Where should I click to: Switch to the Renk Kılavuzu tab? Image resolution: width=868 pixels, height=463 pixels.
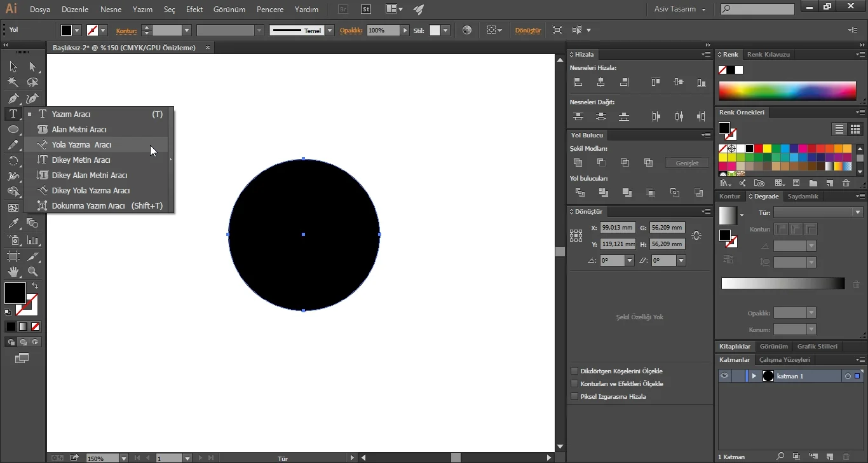[x=768, y=55]
